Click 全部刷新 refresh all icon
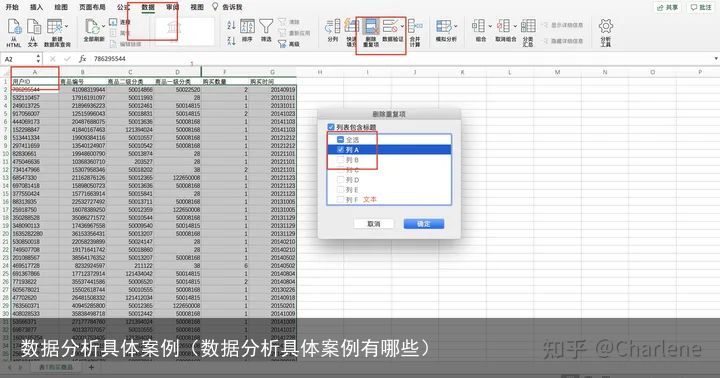This screenshot has width=720, height=378. coord(93,27)
